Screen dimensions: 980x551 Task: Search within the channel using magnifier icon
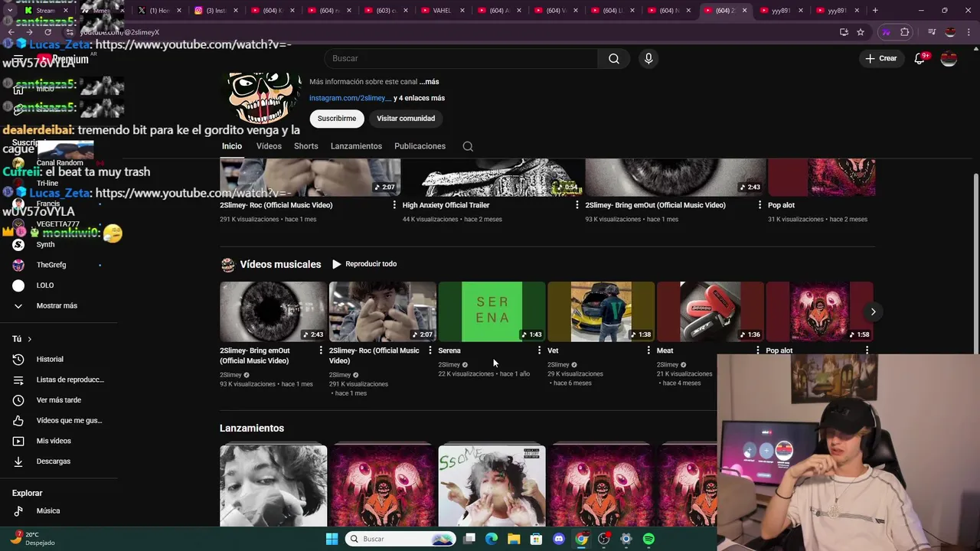coord(468,146)
